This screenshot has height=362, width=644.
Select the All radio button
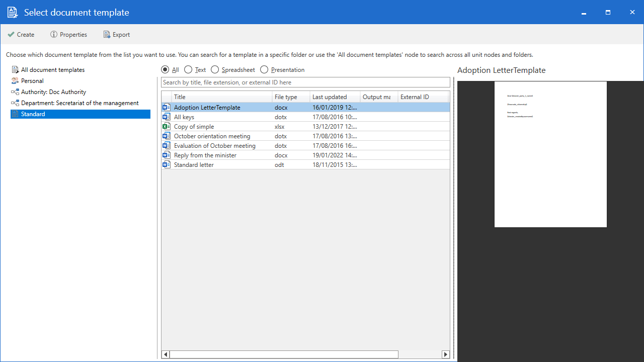165,70
